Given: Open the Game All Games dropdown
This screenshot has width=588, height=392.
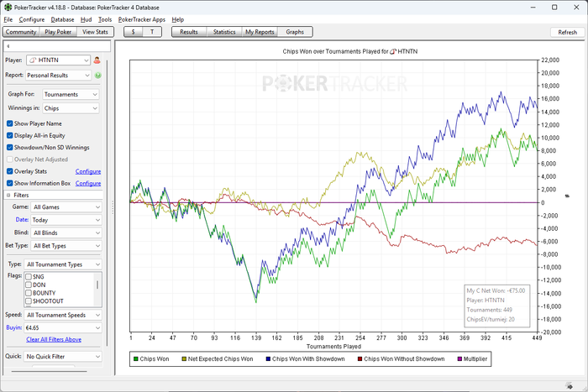Looking at the screenshot, I should click(66, 206).
